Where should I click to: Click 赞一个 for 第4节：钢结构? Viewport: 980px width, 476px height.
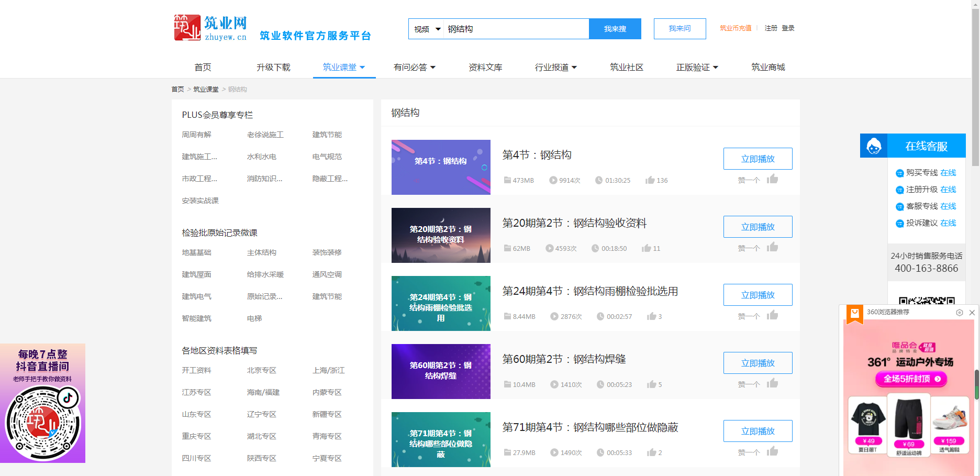749,180
